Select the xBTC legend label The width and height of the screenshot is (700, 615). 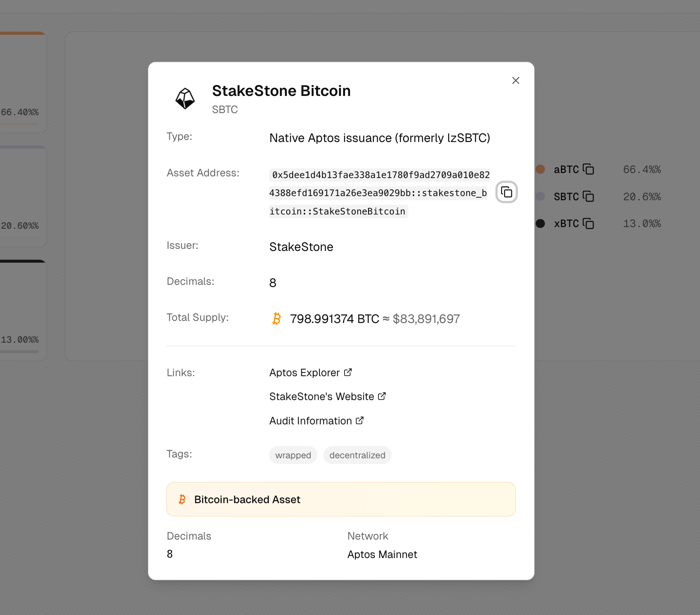(566, 223)
